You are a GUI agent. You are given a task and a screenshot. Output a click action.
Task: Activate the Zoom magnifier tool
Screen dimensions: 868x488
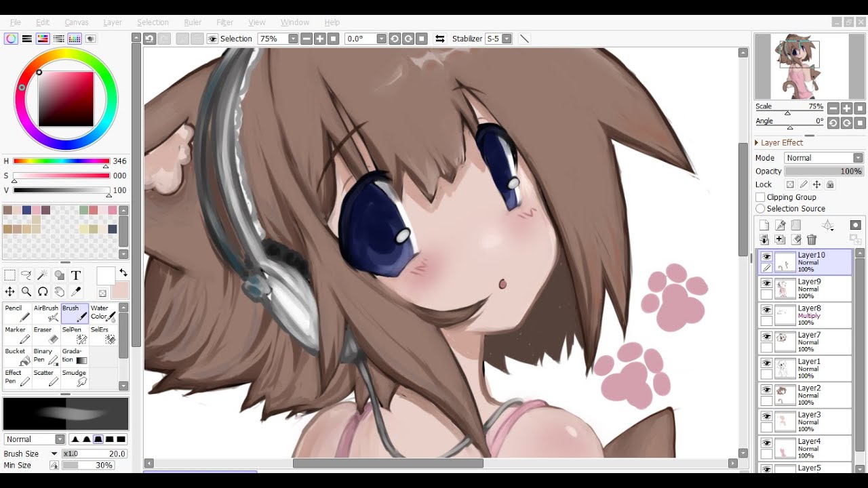(x=26, y=291)
